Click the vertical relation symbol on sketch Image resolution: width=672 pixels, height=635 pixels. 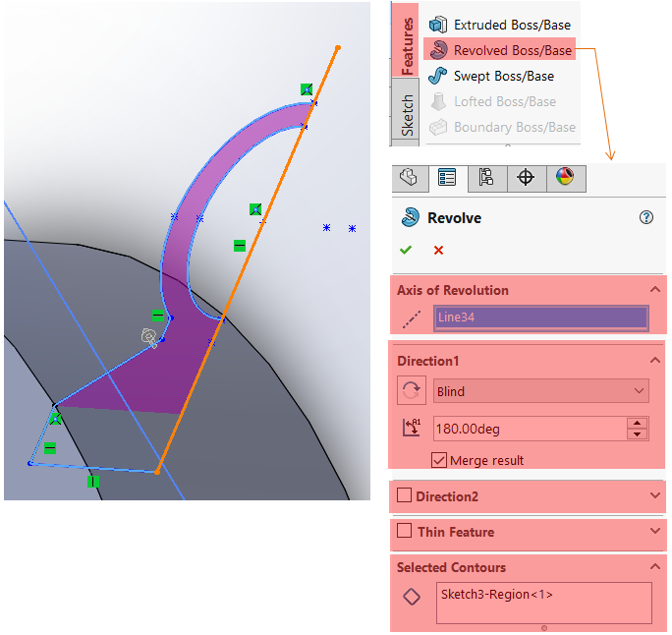tap(93, 482)
